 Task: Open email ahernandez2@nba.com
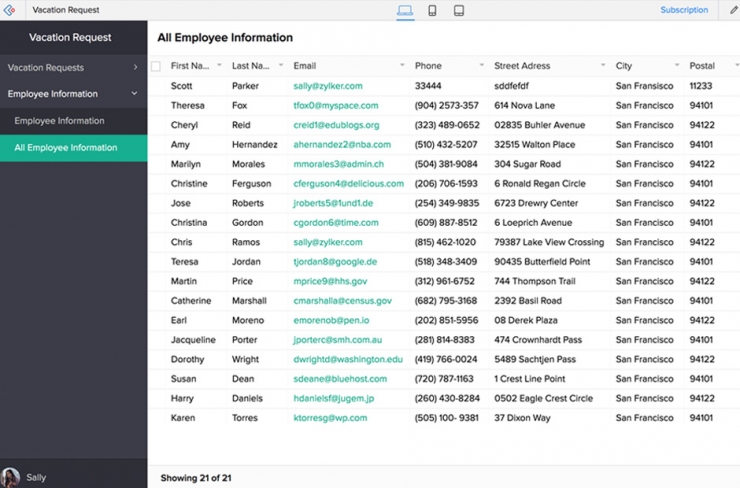click(342, 145)
